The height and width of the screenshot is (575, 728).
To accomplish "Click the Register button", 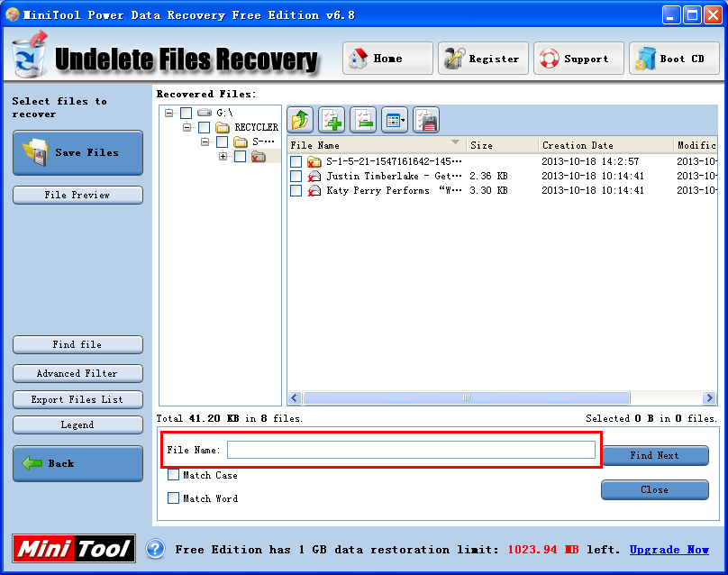I will [483, 58].
